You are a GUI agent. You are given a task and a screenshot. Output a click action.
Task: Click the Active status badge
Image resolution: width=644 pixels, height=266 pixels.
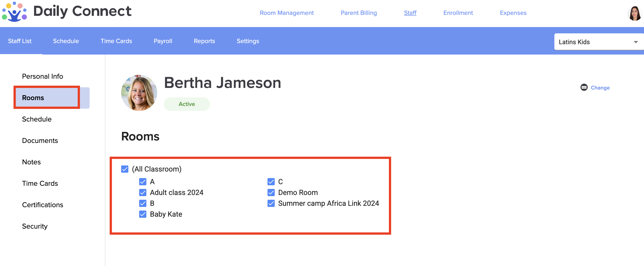point(186,104)
